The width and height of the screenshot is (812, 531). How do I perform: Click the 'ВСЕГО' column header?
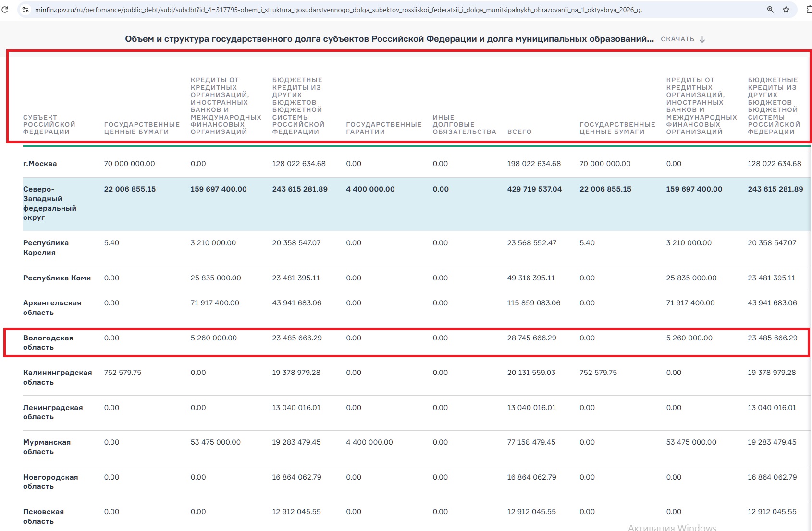coord(519,132)
